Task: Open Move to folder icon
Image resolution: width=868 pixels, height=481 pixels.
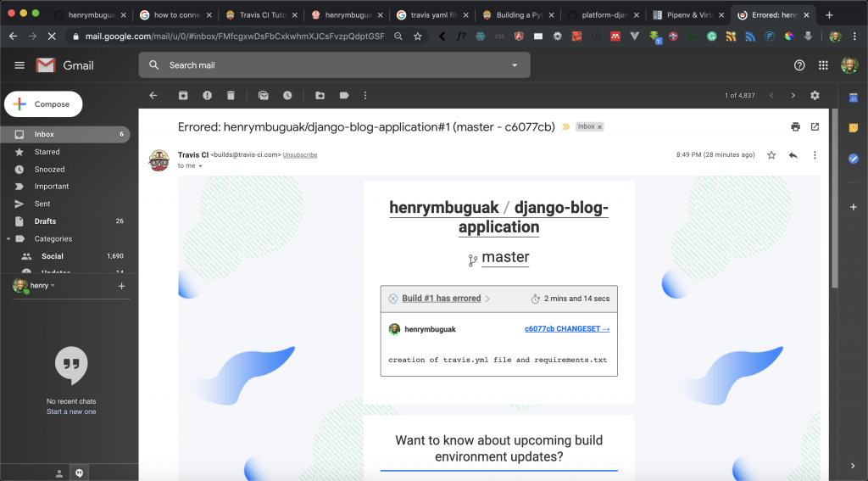Action: (320, 95)
